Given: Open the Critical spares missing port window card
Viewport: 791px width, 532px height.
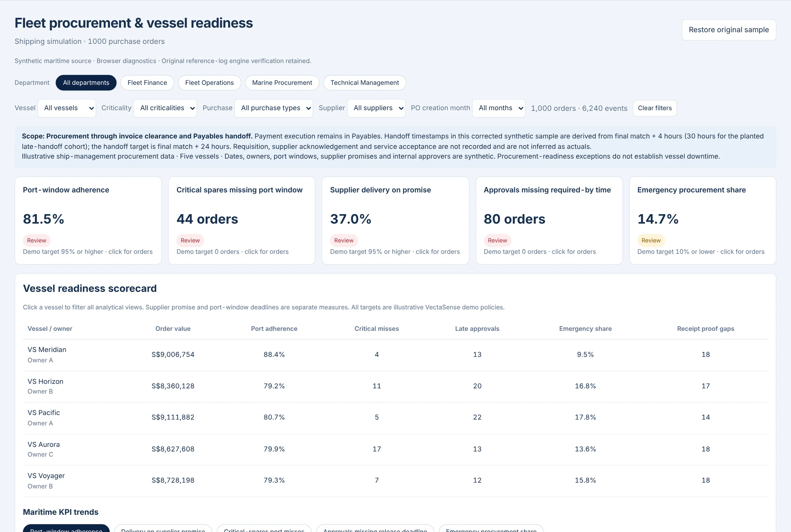Looking at the screenshot, I should click(242, 221).
